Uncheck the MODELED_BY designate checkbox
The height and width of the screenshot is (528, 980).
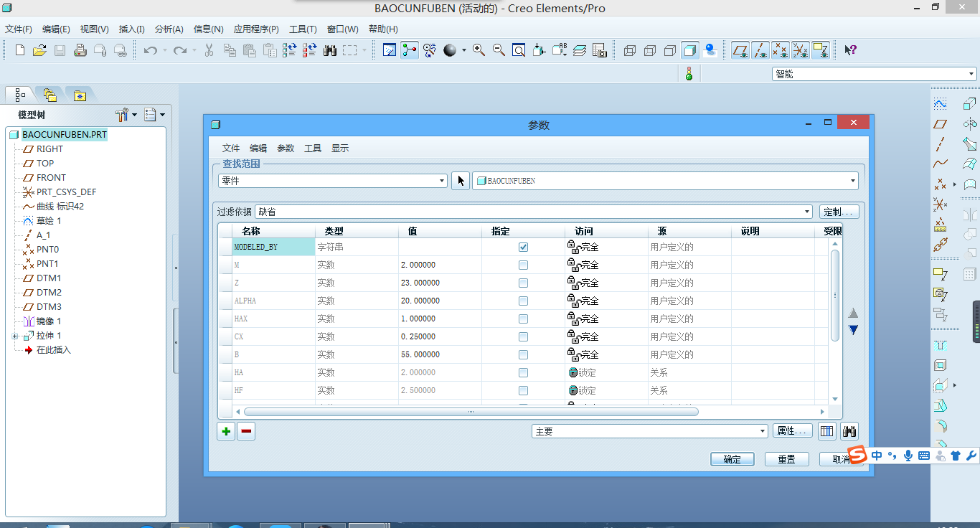click(x=523, y=247)
